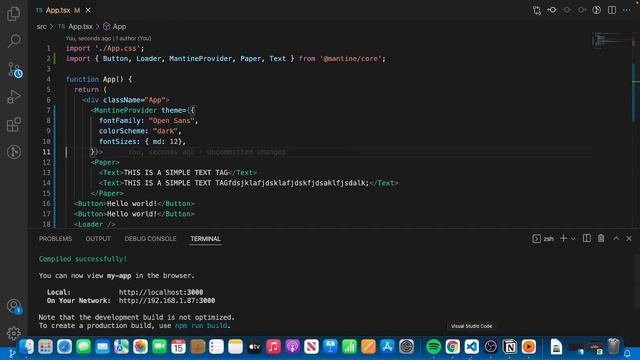
Task: Place cursor on the fontFamily line
Action: pos(148,121)
